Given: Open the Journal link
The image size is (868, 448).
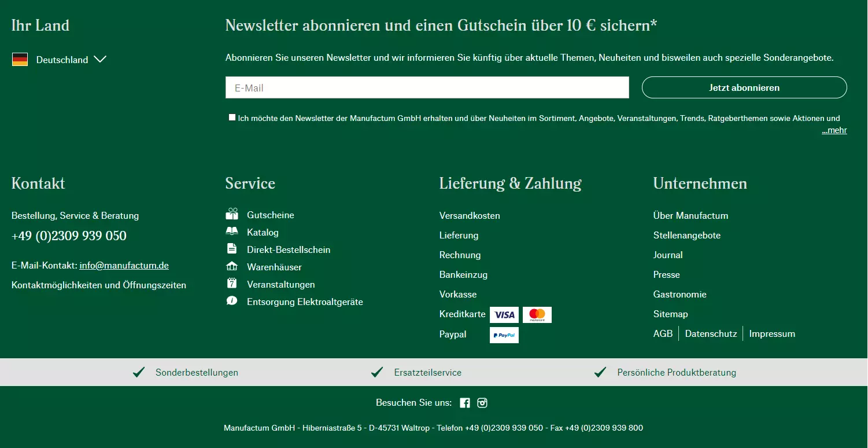Looking at the screenshot, I should (668, 255).
